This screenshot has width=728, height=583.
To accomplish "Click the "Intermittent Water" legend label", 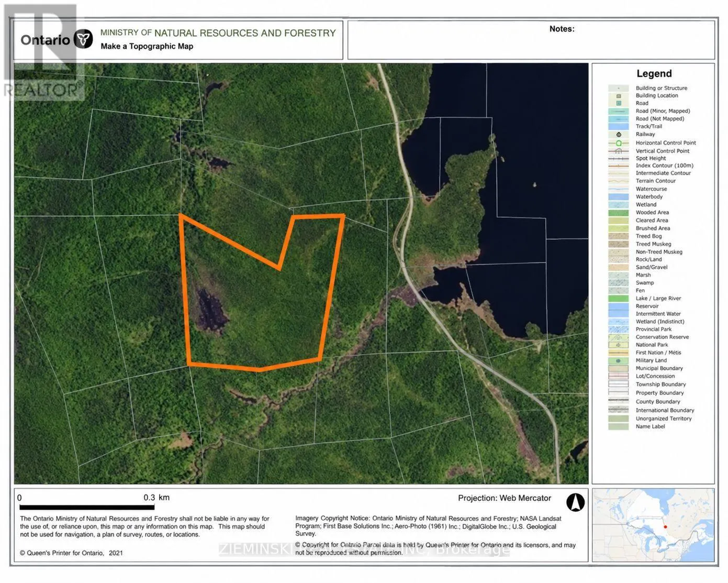I will pos(658,314).
